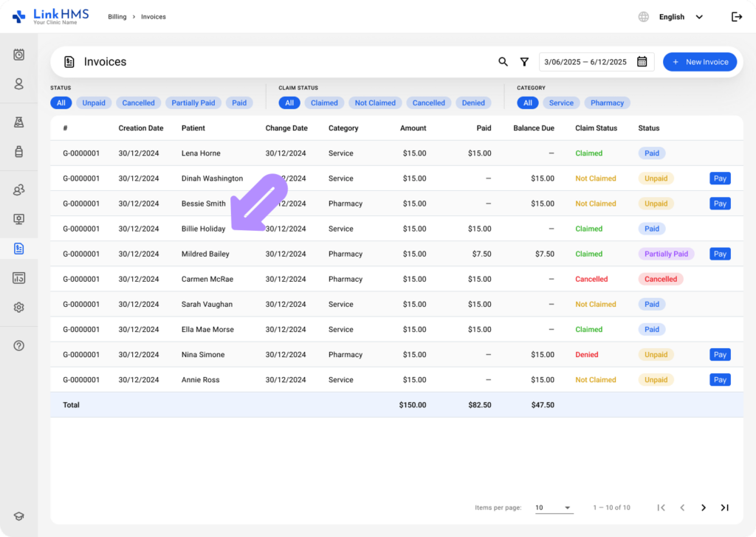Click the search magnifier icon

(x=503, y=62)
